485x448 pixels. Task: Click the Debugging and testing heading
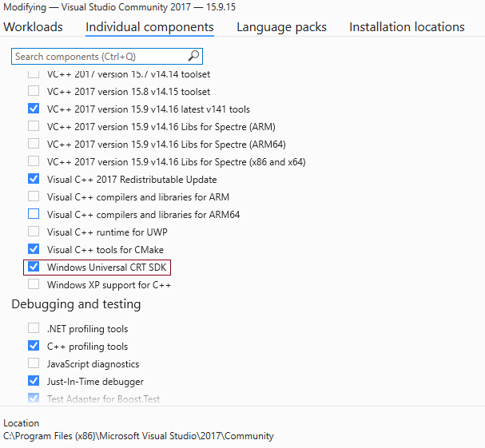tap(76, 304)
